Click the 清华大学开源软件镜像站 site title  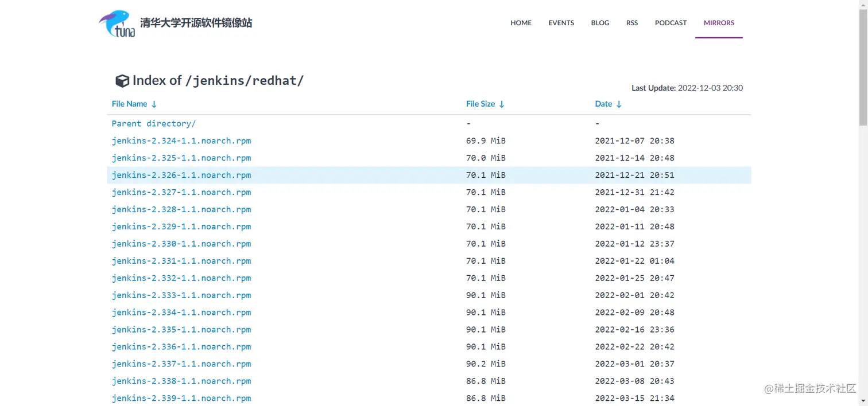[x=196, y=23]
